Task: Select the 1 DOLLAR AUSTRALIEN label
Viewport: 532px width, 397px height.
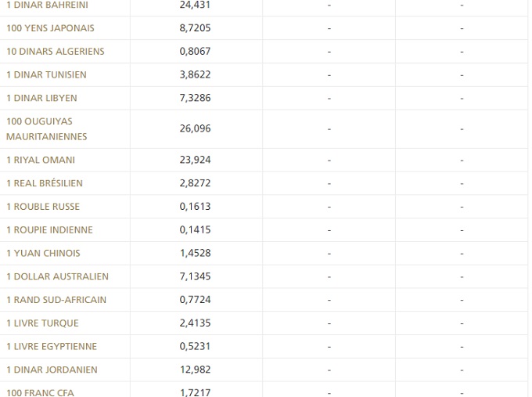Action: (x=57, y=276)
